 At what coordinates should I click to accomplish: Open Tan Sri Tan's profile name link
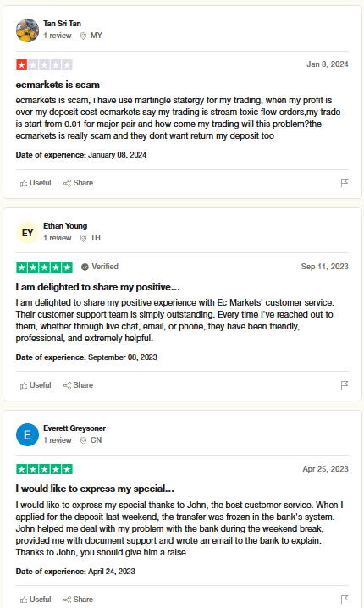[x=62, y=24]
